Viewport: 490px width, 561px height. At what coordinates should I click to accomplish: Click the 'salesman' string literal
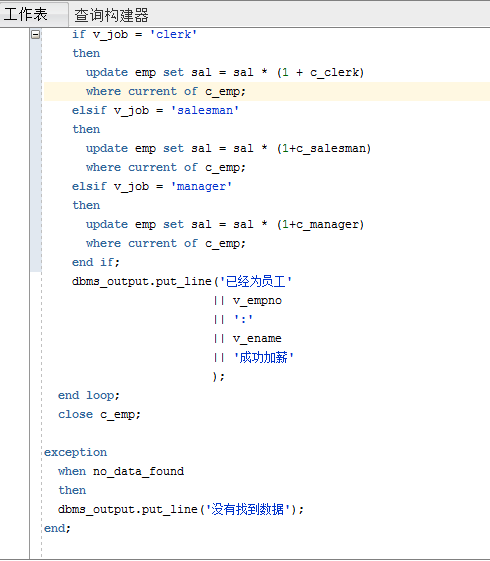(205, 111)
